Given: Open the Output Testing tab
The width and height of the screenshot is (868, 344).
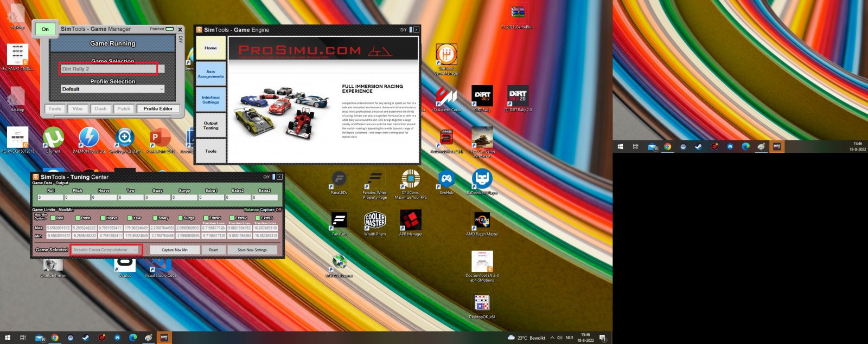Looking at the screenshot, I should pos(210,126).
